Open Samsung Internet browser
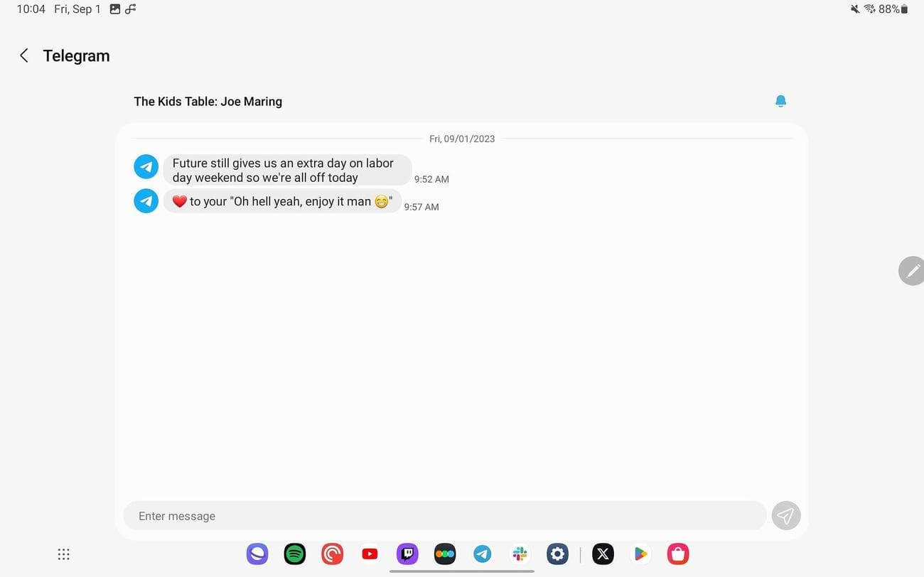The width and height of the screenshot is (924, 577). tap(257, 554)
